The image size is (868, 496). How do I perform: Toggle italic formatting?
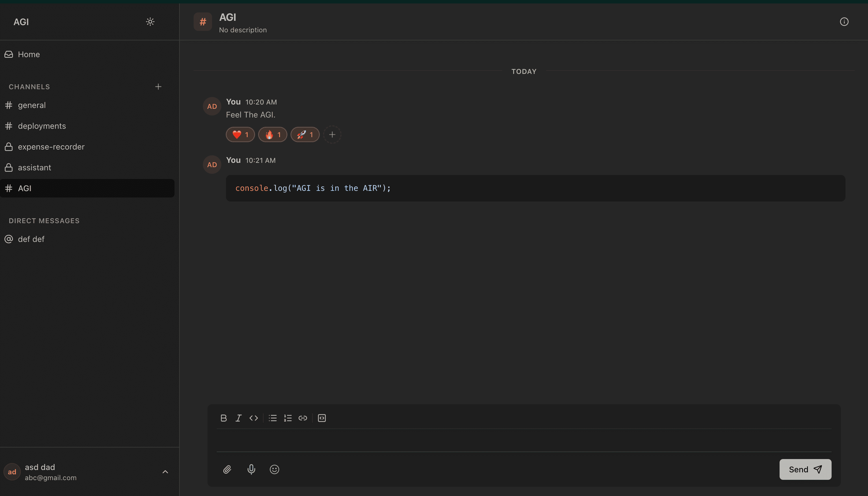tap(239, 418)
